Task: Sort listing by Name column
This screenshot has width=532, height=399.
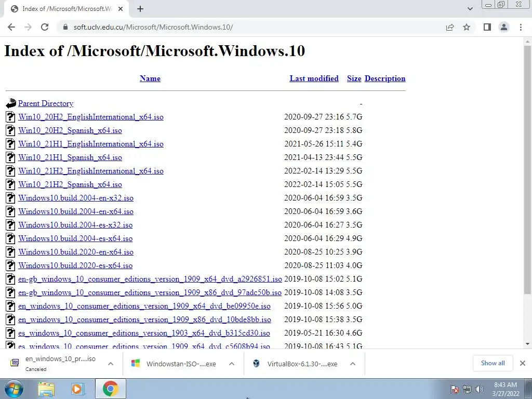Action: click(150, 78)
